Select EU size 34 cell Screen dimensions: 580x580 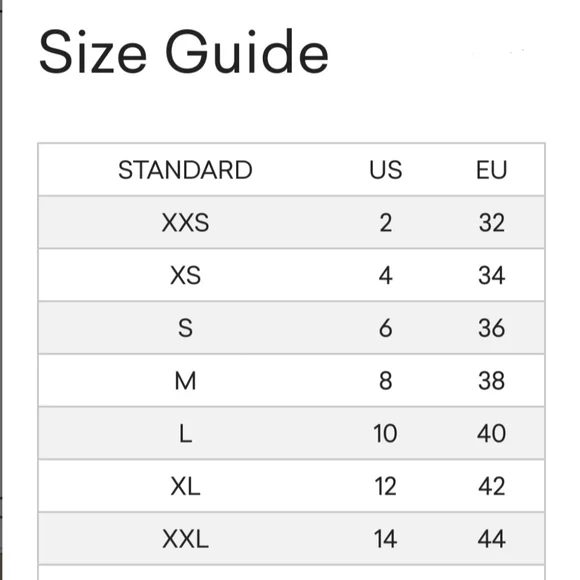(492, 276)
